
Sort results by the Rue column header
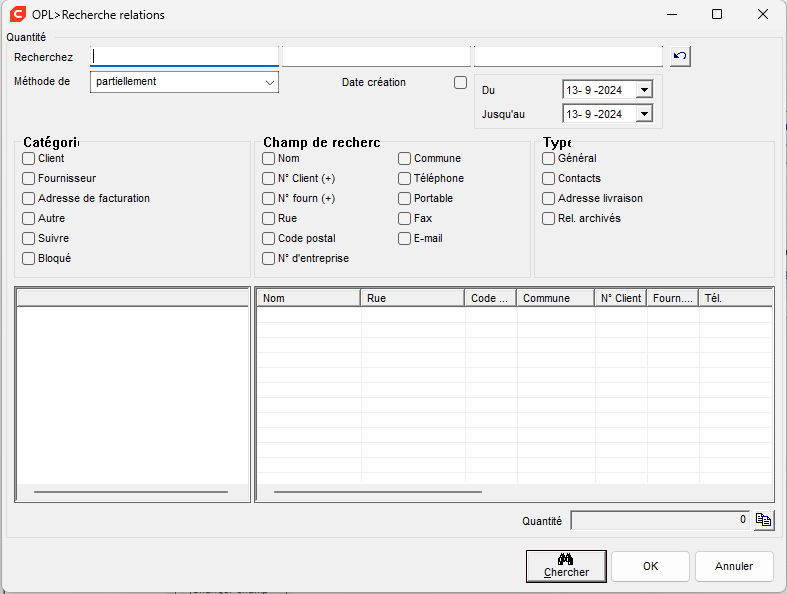[413, 298]
